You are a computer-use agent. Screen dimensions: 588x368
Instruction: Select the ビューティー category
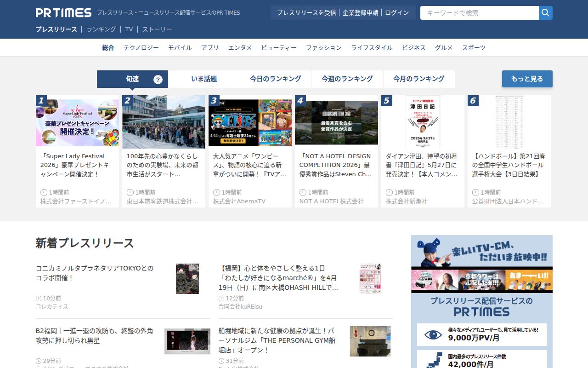pos(279,48)
